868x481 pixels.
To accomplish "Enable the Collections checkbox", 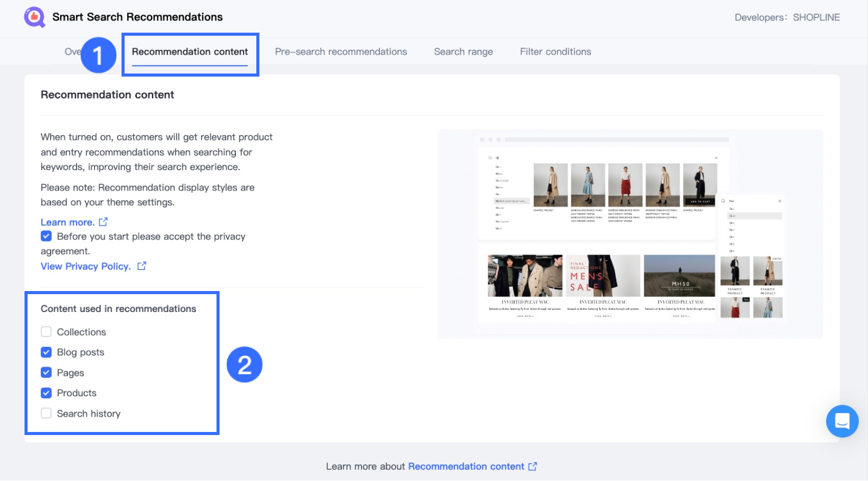I will 46,331.
